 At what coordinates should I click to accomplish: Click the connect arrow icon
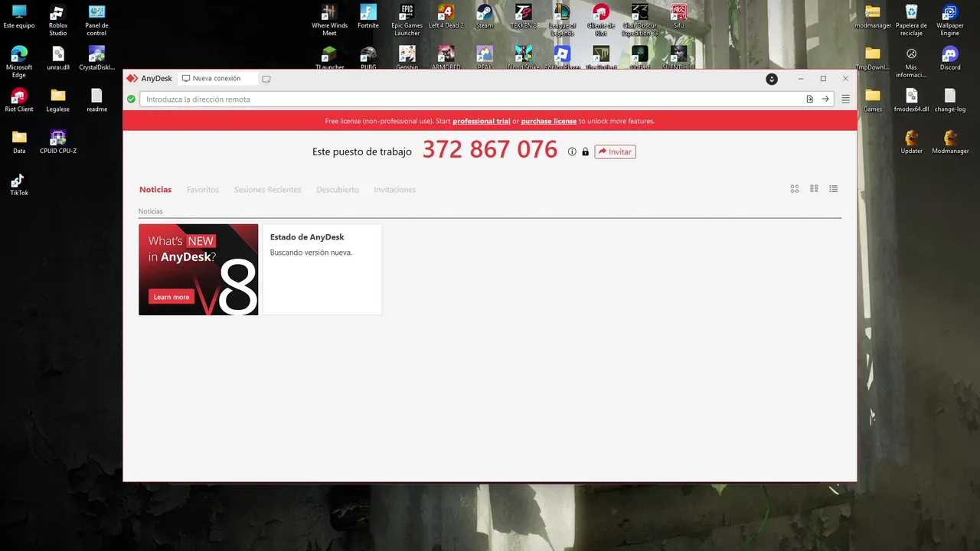(825, 99)
